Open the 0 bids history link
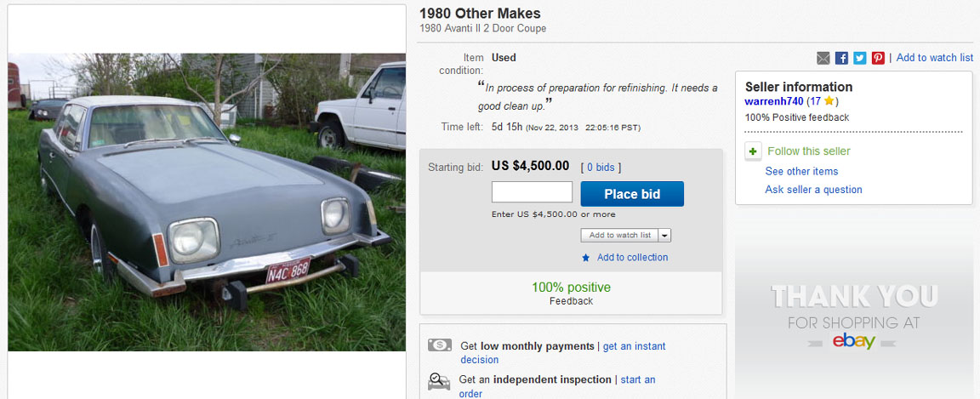This screenshot has width=980, height=399. pyautogui.click(x=601, y=168)
